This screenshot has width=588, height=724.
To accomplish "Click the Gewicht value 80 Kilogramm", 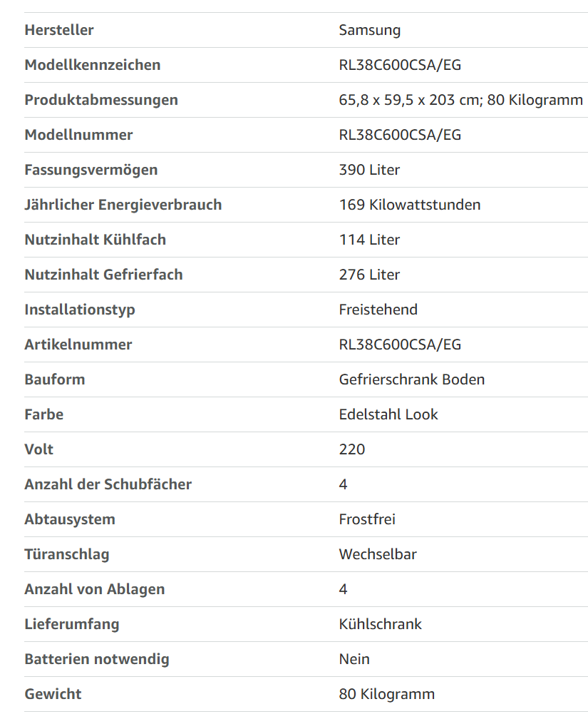I will pyautogui.click(x=387, y=694).
